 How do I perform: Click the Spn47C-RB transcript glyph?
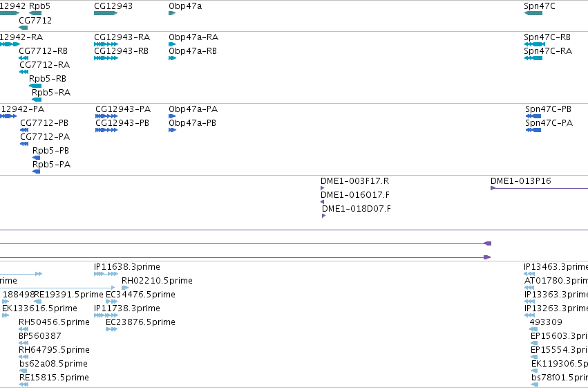pyautogui.click(x=535, y=44)
